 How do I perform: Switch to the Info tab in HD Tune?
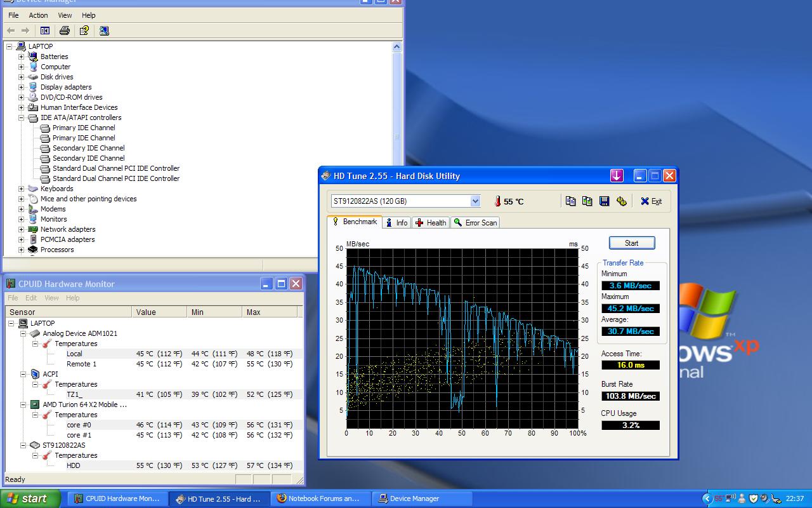click(x=396, y=223)
